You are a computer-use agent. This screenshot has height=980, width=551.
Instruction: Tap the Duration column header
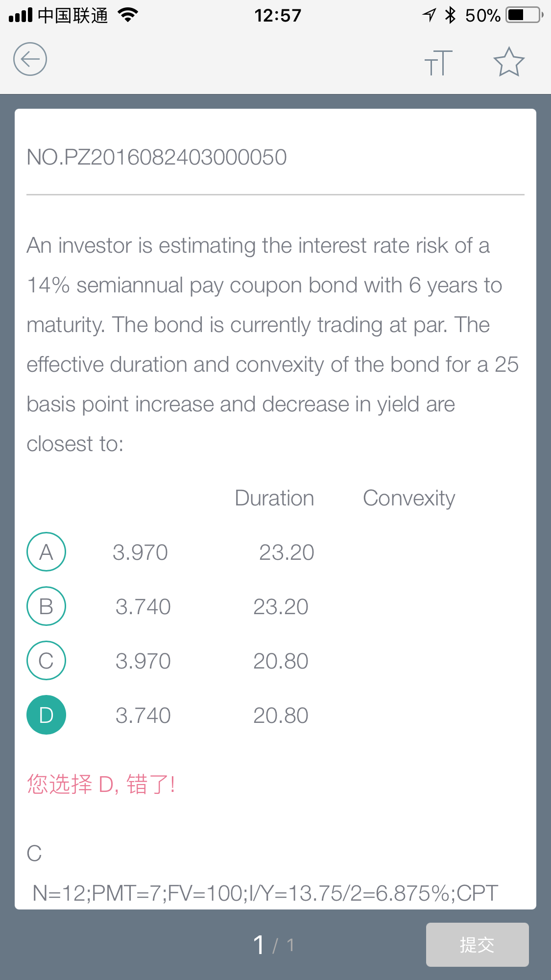pyautogui.click(x=274, y=498)
